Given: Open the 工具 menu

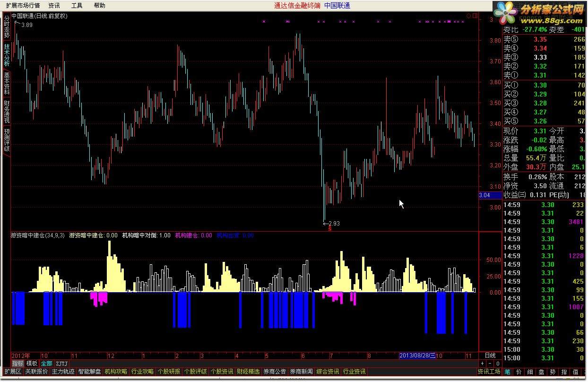Looking at the screenshot, I should (77, 6).
